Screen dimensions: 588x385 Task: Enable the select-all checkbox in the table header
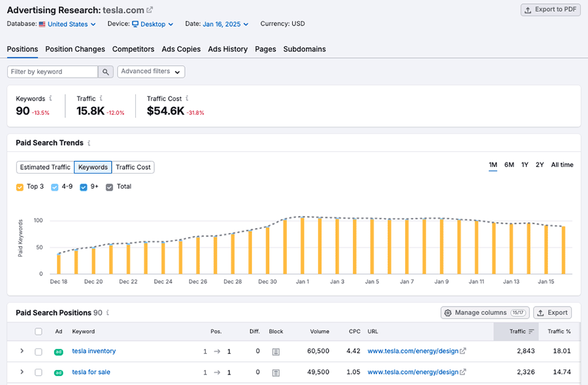coord(38,331)
